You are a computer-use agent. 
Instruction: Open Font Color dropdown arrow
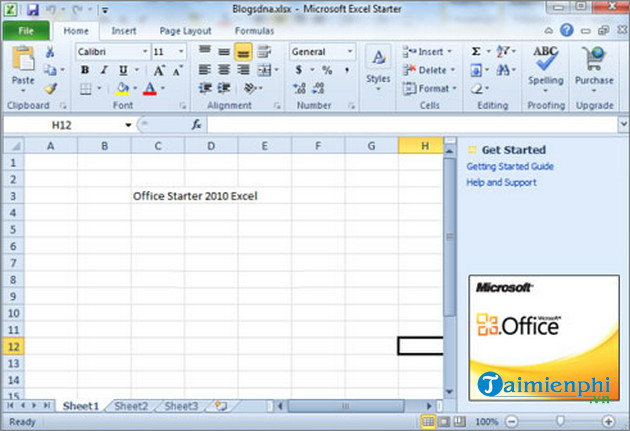(x=163, y=88)
